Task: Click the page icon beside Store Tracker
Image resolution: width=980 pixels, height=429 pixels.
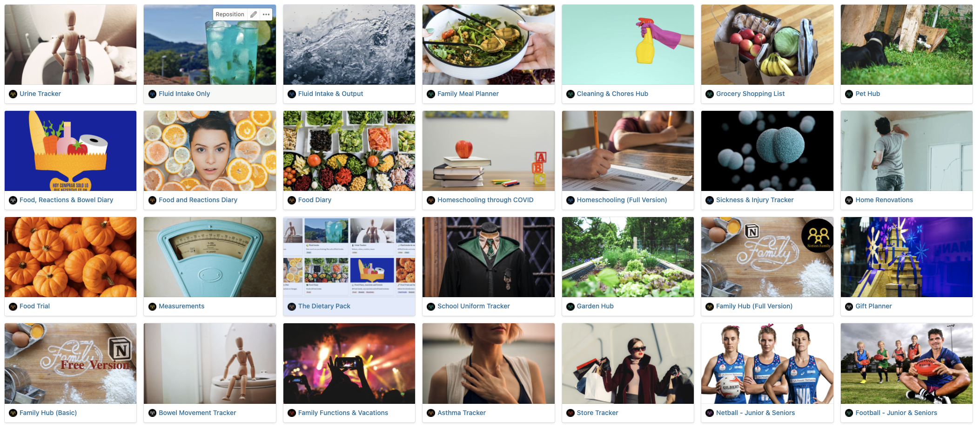Action: tap(571, 413)
